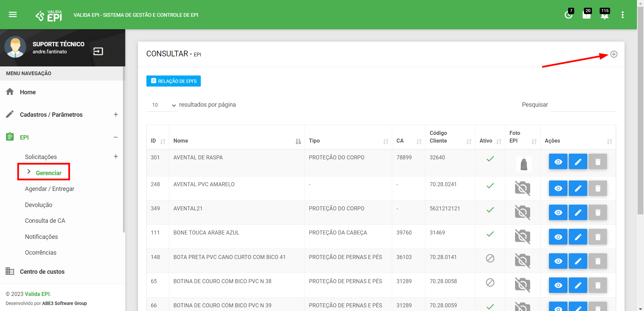This screenshot has height=311, width=644.
Task: Open the notifications with badge 115
Action: coord(604,14)
